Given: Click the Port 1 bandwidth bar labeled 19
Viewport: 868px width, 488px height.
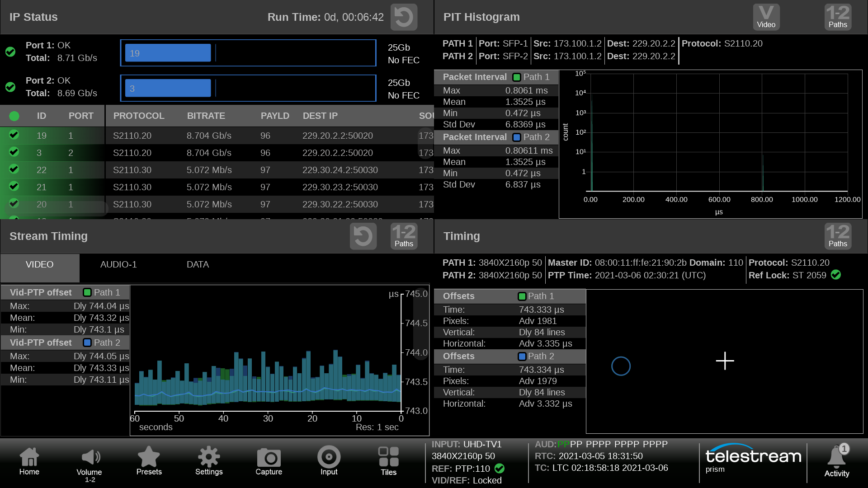Looking at the screenshot, I should point(168,53).
